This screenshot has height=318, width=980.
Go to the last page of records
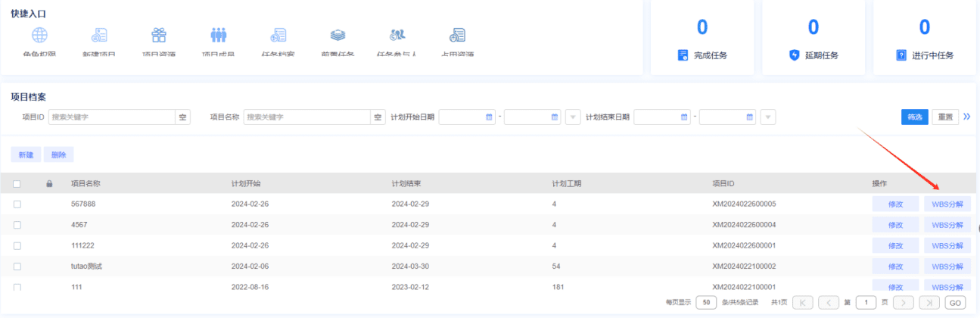(929, 302)
